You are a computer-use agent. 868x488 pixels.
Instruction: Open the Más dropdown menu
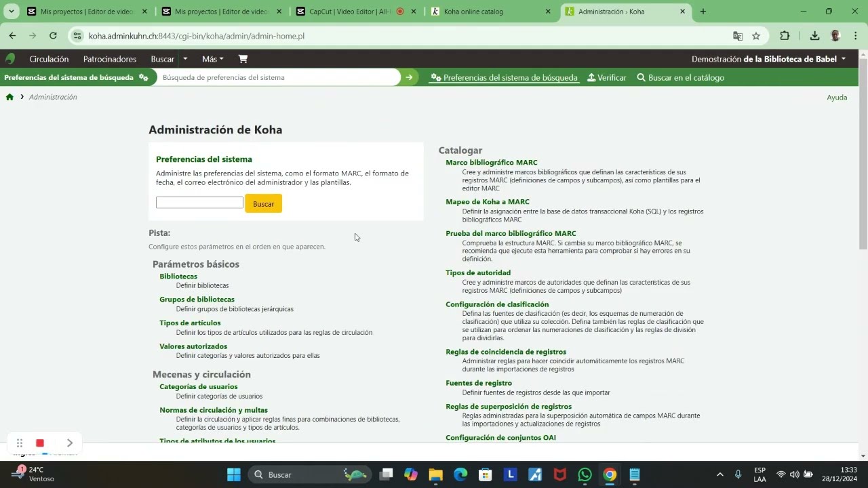point(212,59)
